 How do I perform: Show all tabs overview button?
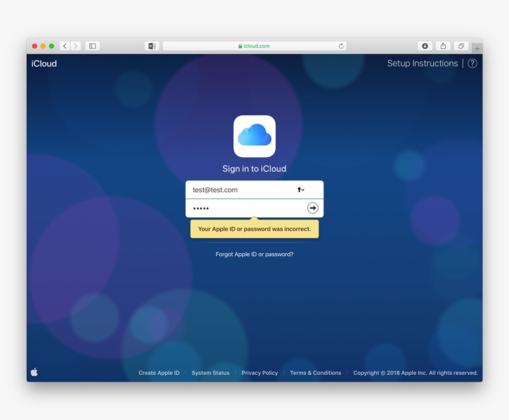click(x=461, y=46)
